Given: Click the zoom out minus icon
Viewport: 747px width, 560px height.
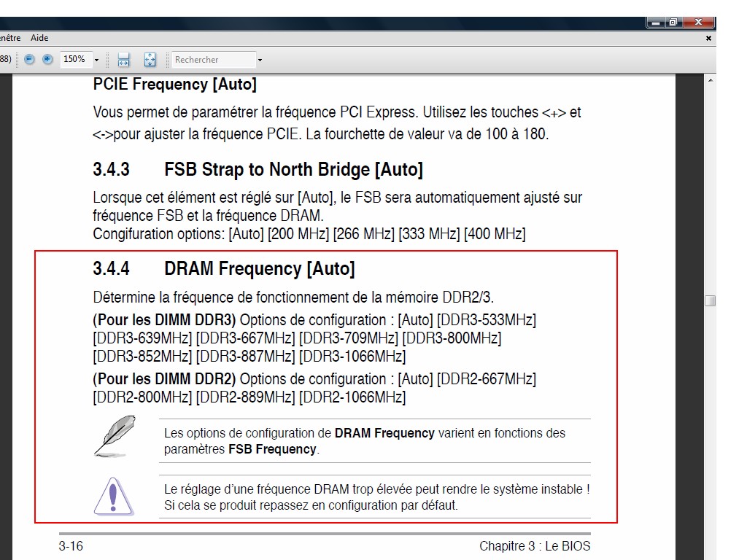Looking at the screenshot, I should (29, 59).
